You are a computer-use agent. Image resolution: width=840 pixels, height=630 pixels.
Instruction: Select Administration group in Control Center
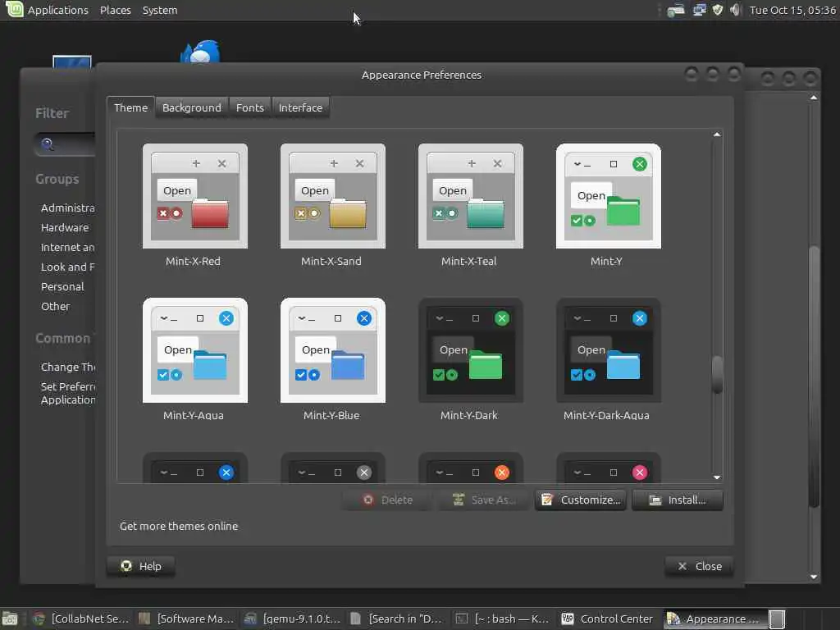coord(67,208)
